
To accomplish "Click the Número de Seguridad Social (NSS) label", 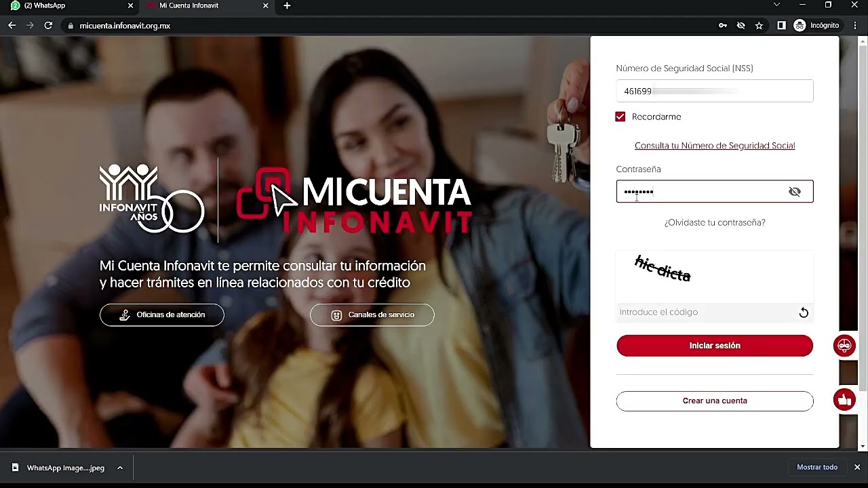I will point(684,68).
